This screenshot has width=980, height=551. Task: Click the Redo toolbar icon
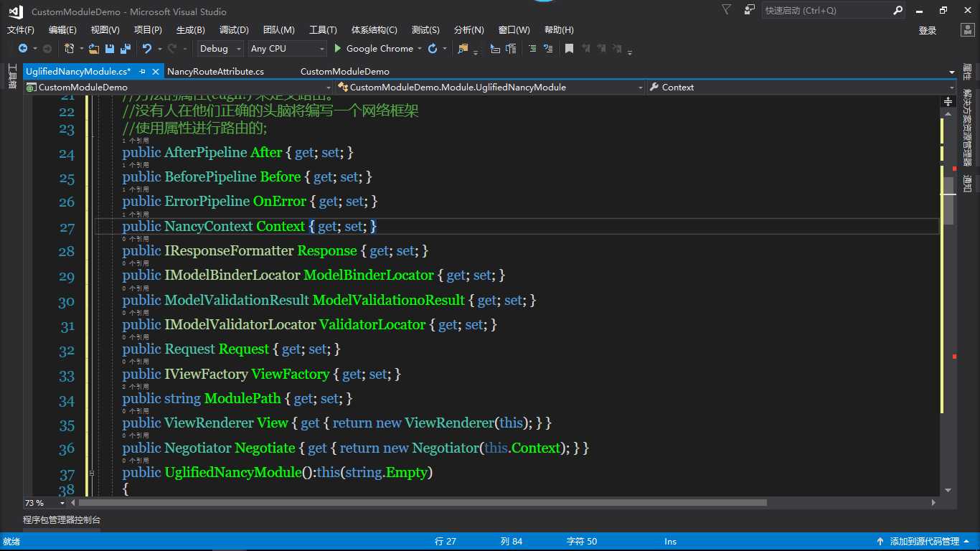(171, 49)
